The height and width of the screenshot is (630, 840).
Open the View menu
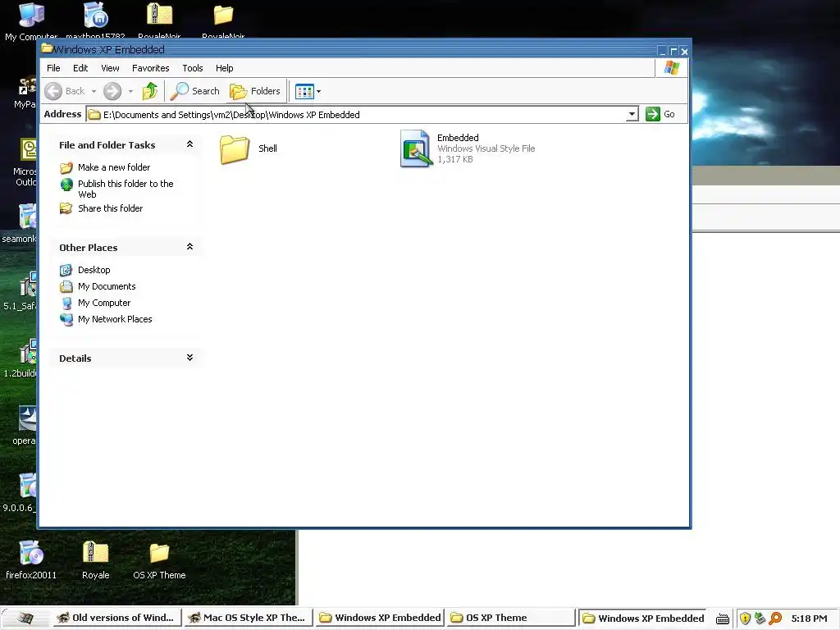pos(110,68)
